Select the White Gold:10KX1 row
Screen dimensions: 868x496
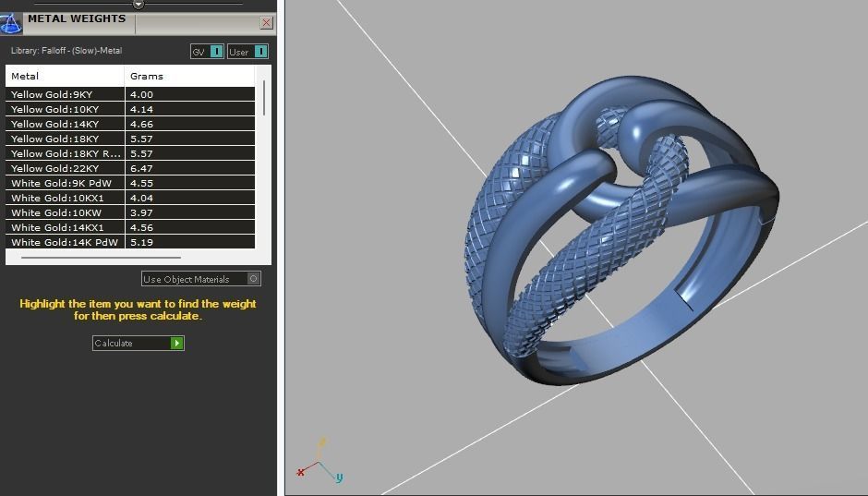click(130, 198)
